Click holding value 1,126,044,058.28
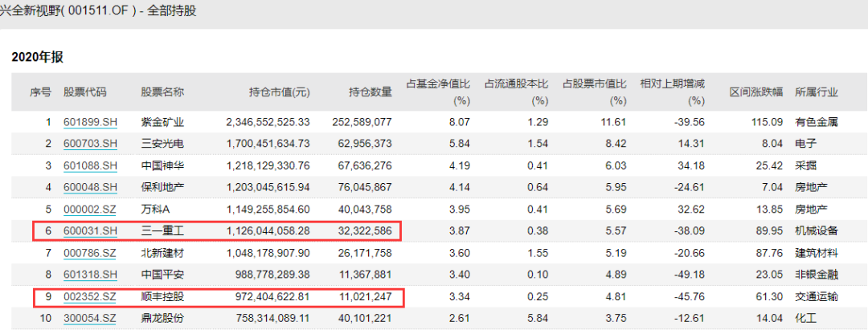This screenshot has height=334, width=868. [268, 231]
